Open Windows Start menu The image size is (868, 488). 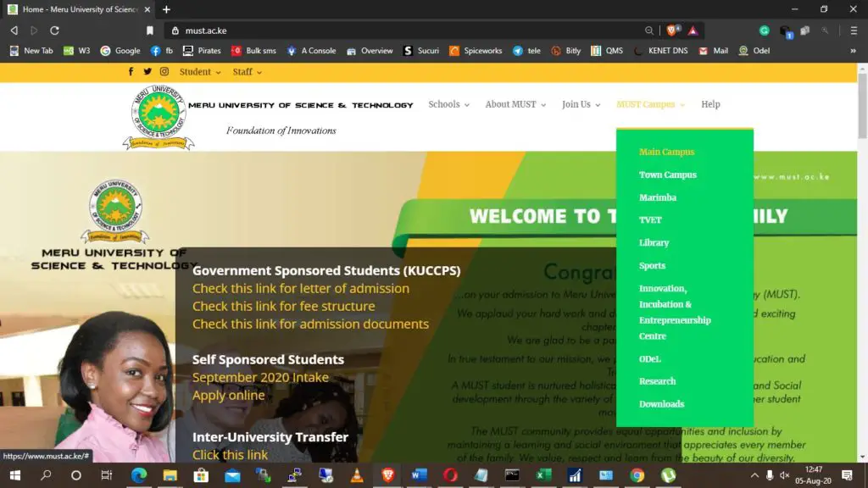(15, 475)
